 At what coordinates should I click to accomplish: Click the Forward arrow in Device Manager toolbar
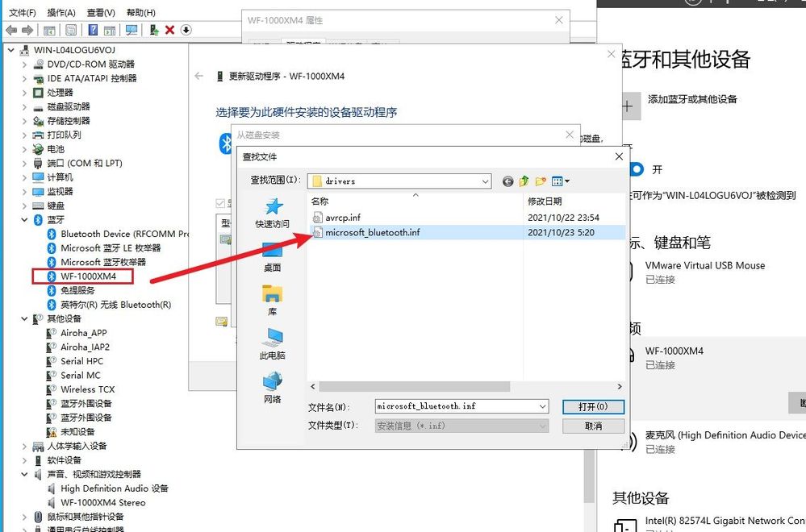pyautogui.click(x=27, y=31)
